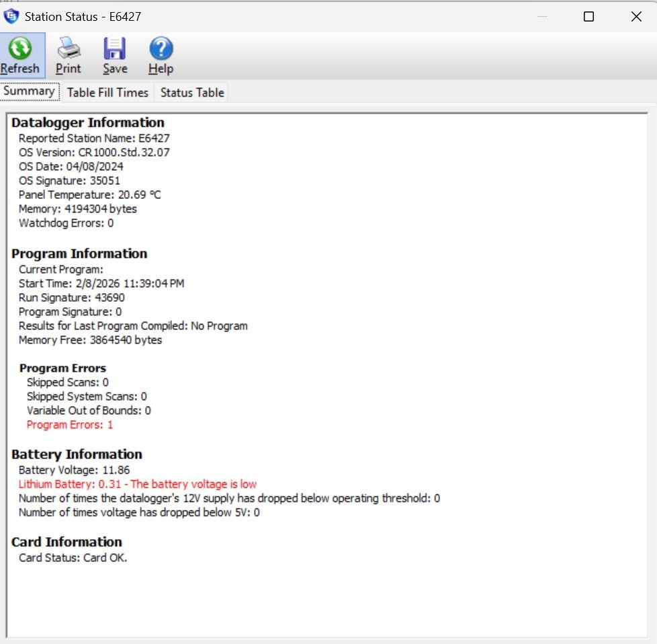Click the green Refresh icon

20,48
